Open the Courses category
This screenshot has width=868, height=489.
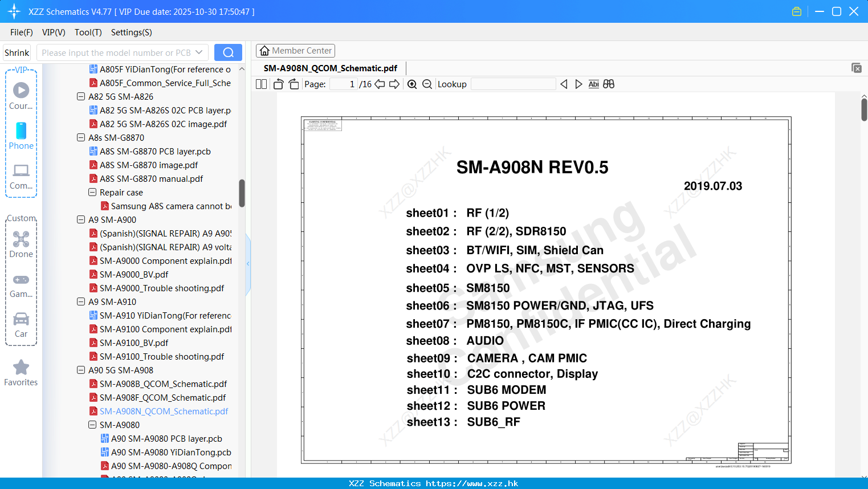pyautogui.click(x=21, y=96)
